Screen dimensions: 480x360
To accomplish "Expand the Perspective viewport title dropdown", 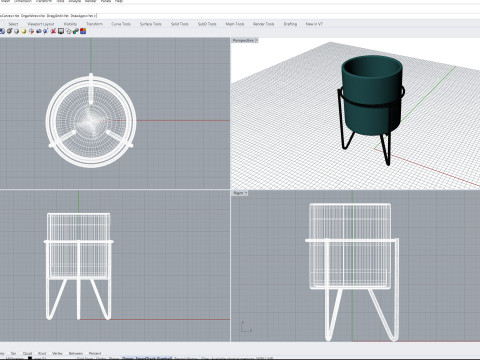I will (x=256, y=40).
